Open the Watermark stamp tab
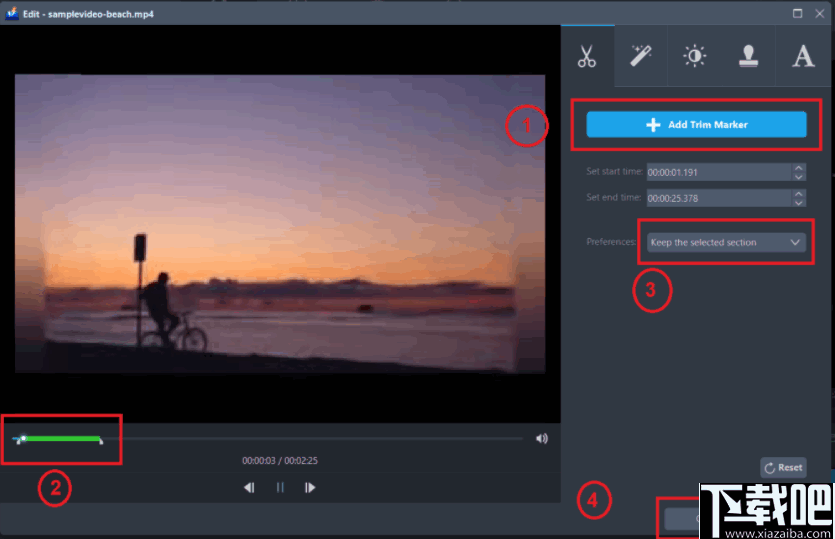This screenshot has height=539, width=835. click(x=748, y=56)
